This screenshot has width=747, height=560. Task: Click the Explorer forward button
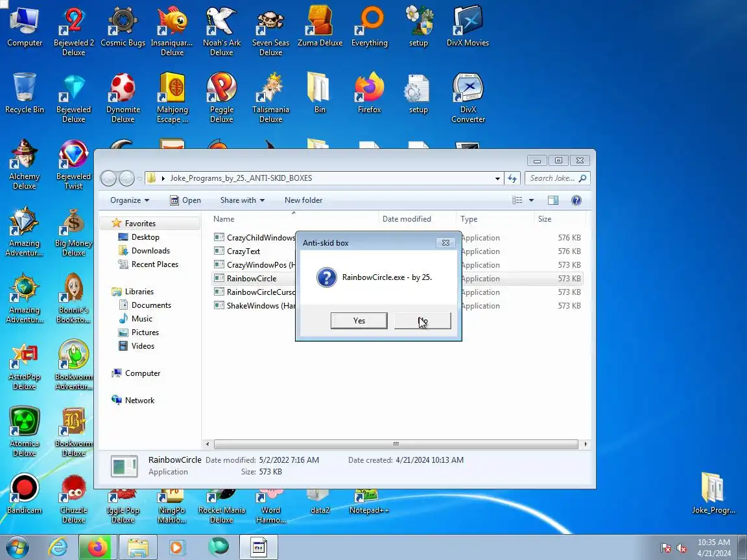(126, 178)
